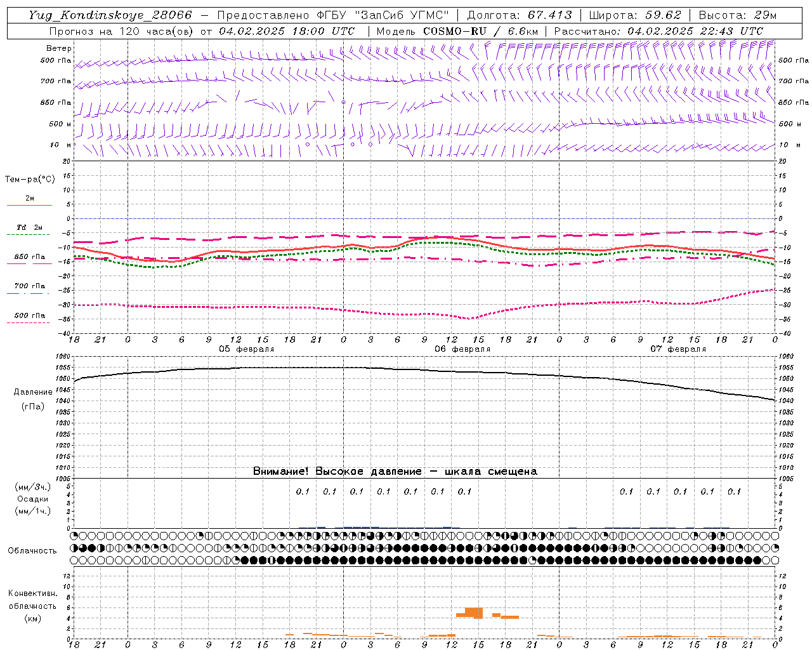Click the (мм/3ч.) precipitation unit label
812x650 pixels.
pyautogui.click(x=33, y=487)
